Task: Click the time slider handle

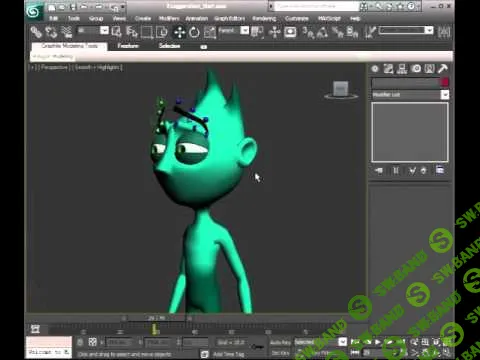Action: (157, 318)
